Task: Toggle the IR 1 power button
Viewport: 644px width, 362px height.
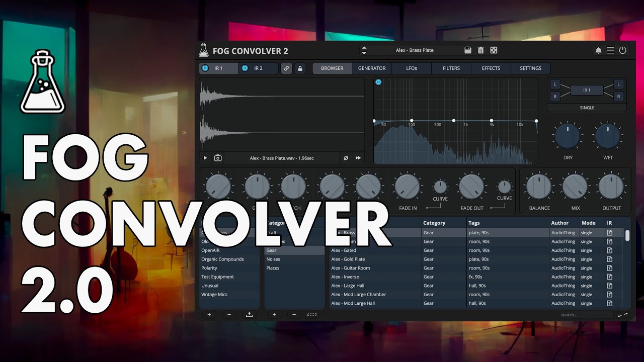Action: tap(205, 68)
